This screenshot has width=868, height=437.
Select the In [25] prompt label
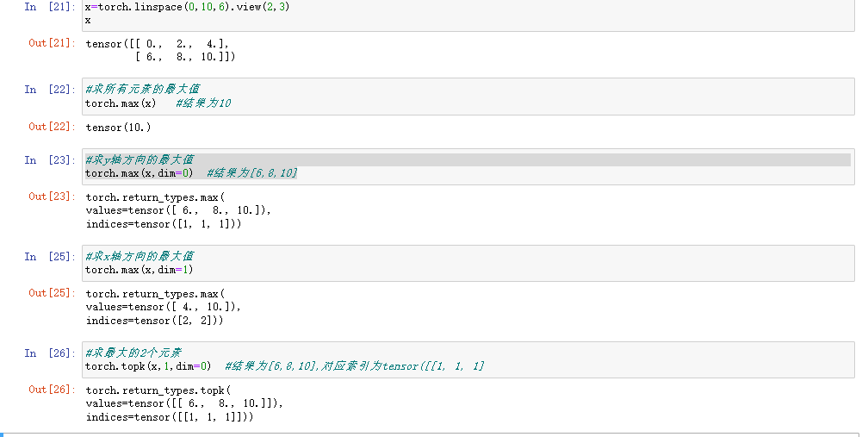click(x=50, y=257)
